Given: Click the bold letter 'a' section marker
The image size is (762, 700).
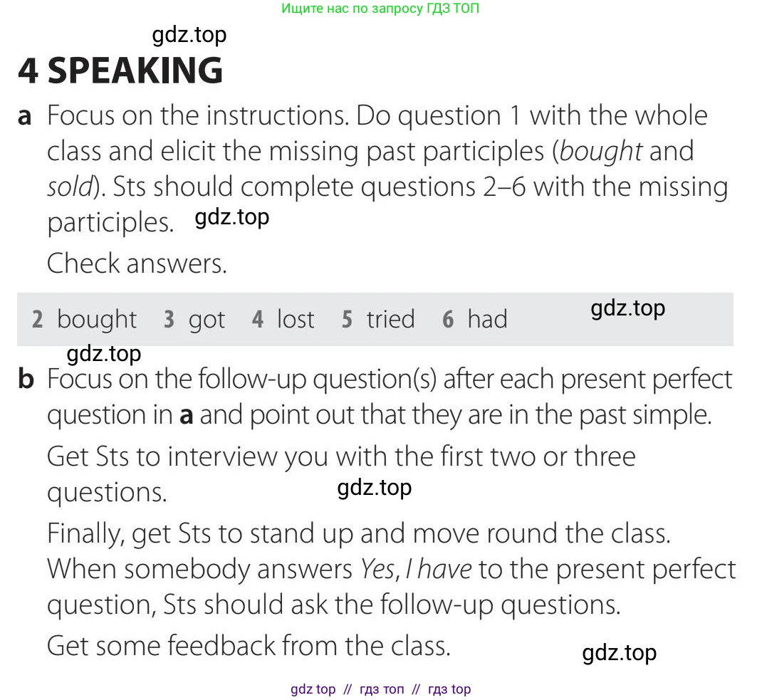Looking at the screenshot, I should (25, 116).
